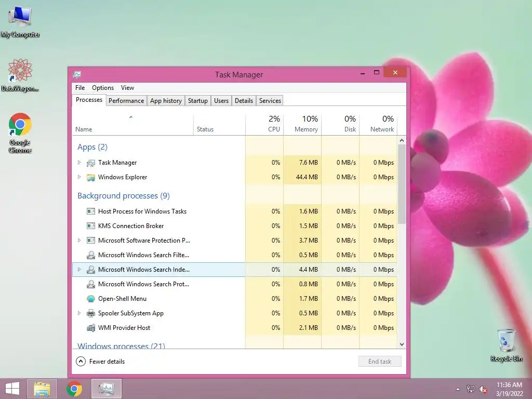
Task: Select the DataWagon desktop shortcut
Action: pyautogui.click(x=20, y=75)
